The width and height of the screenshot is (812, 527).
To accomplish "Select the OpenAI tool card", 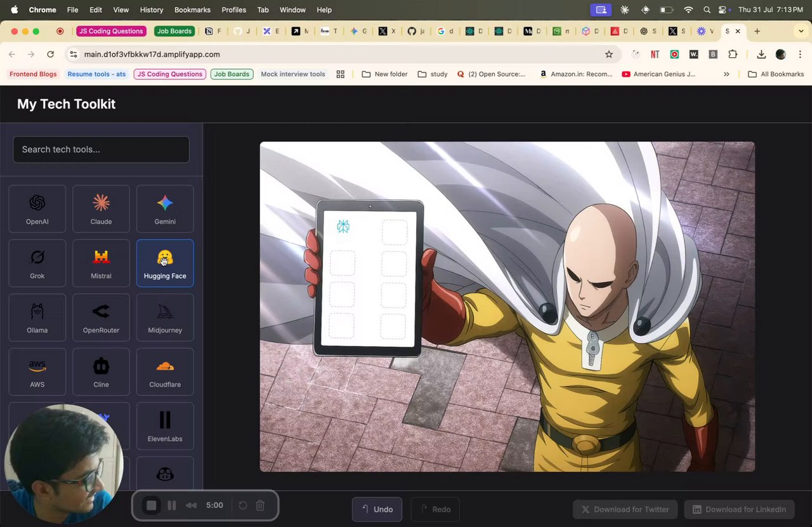I will [x=37, y=209].
